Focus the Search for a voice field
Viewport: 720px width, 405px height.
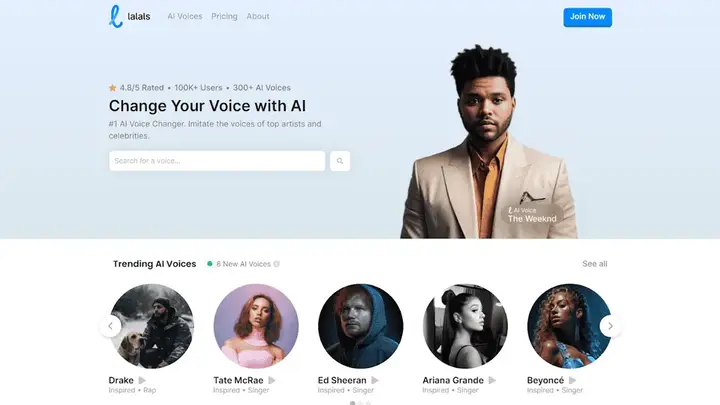click(217, 161)
